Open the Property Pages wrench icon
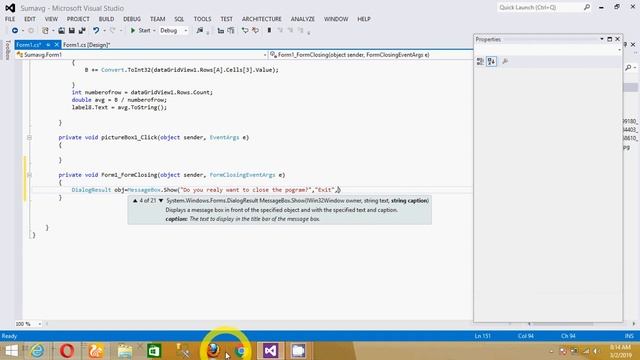 click(505, 62)
